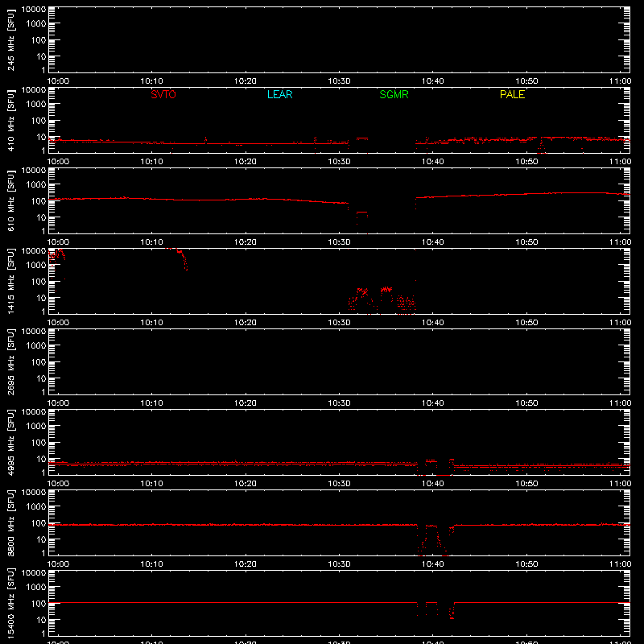Image resolution: width=644 pixels, height=644 pixels.
Task: Select 11:00 time label below 245 MHz plot
Action: [x=620, y=81]
